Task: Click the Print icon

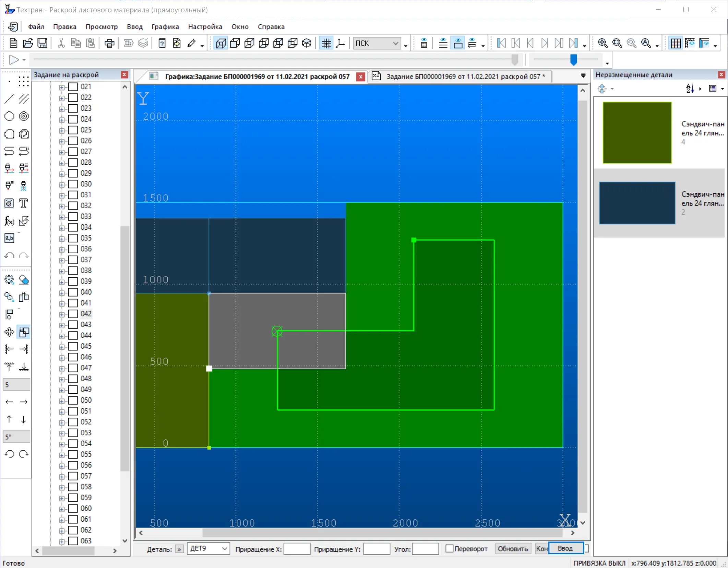Action: pyautogui.click(x=109, y=43)
